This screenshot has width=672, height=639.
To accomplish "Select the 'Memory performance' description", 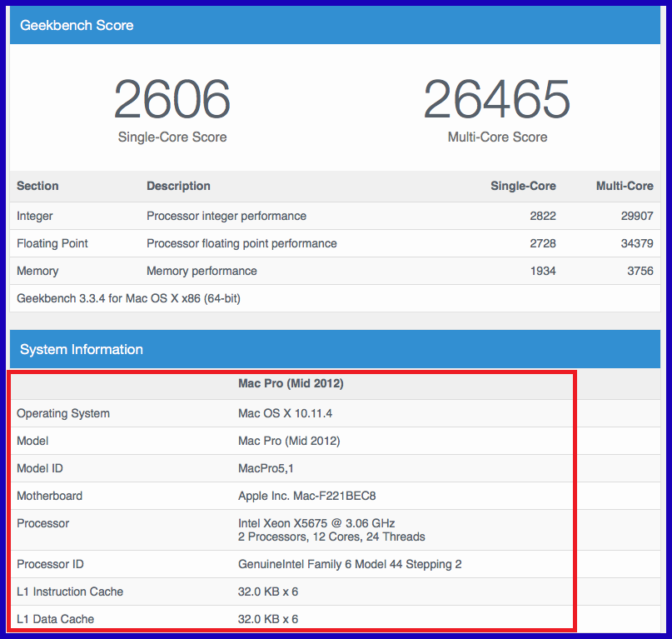I will click(x=202, y=271).
